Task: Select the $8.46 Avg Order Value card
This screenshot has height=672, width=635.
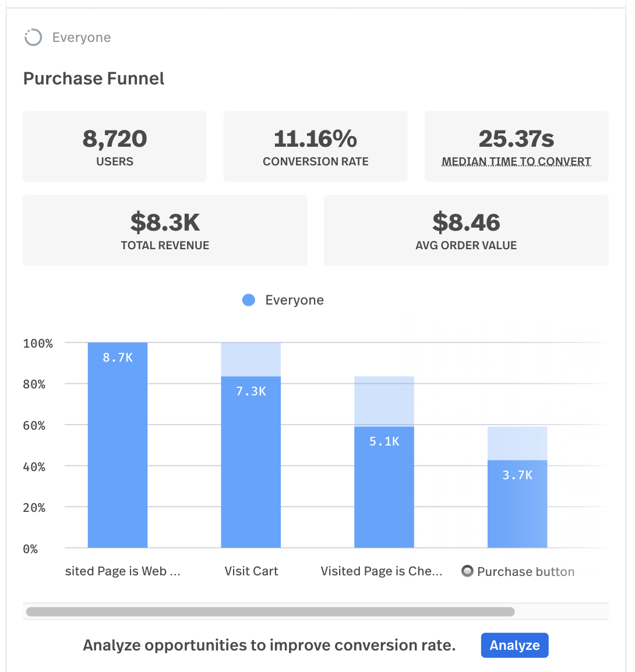Action: click(466, 230)
